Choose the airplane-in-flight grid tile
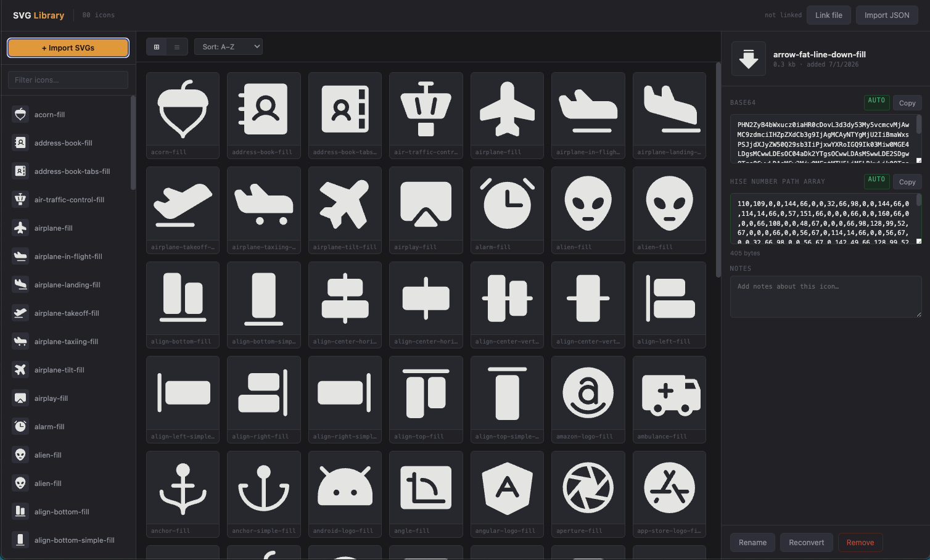 [x=588, y=115]
